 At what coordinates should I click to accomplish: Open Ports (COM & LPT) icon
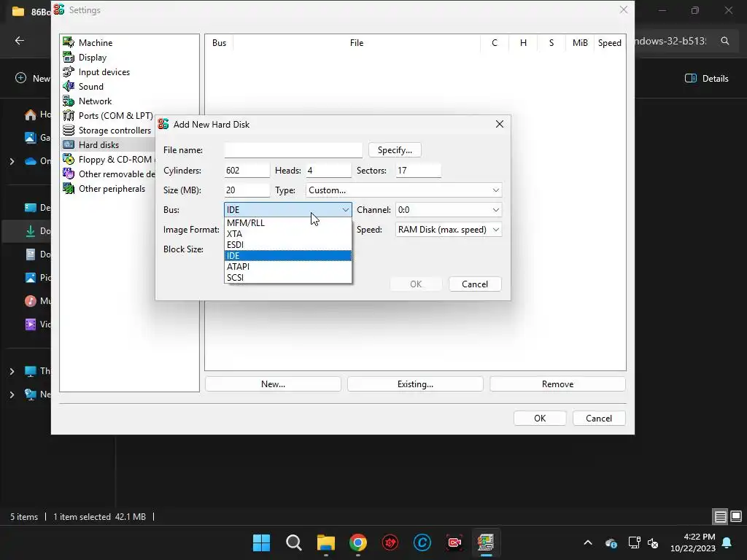coord(69,116)
